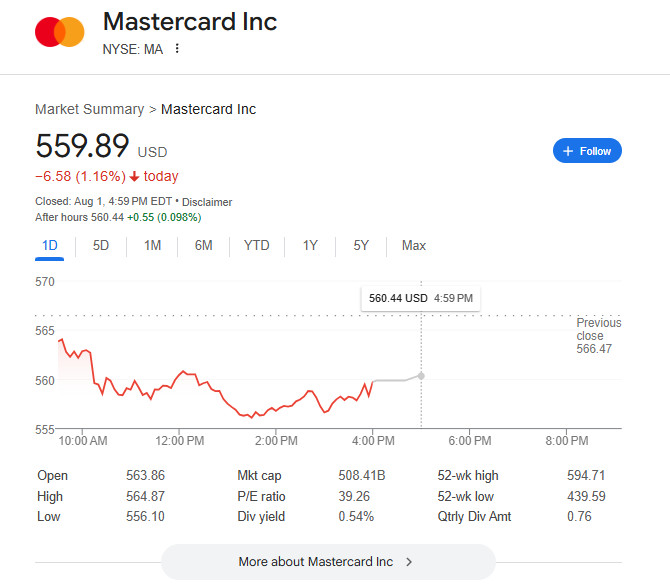The image size is (670, 587).
Task: Click the plus icon on Follow
Action: click(x=568, y=151)
